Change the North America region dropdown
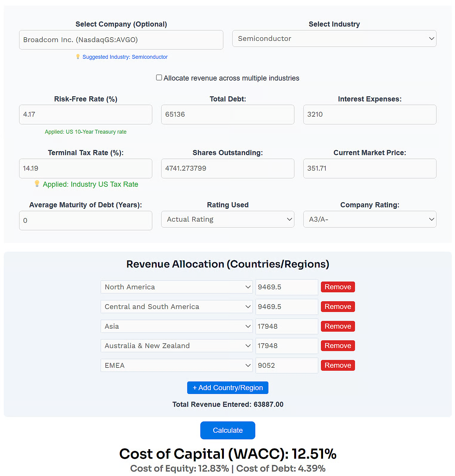 176,287
